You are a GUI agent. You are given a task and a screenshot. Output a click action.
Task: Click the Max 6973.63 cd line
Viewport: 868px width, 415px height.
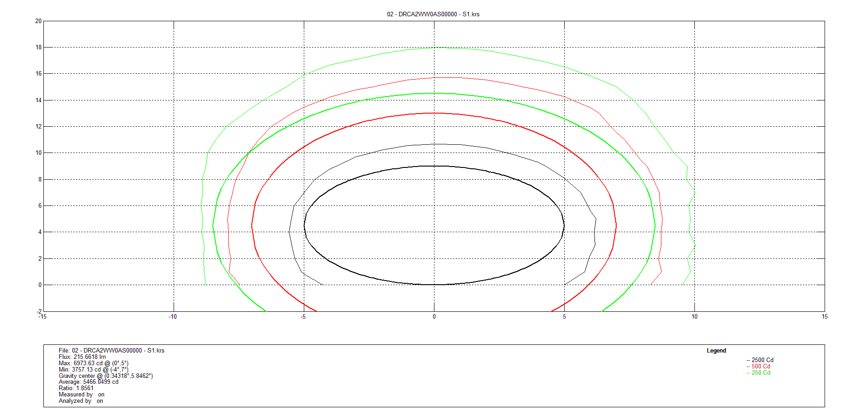(93, 363)
